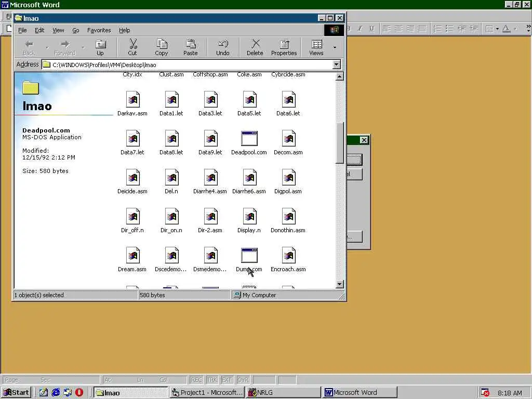The width and height of the screenshot is (532, 399).
Task: Toggle numbered list in Word toolbar
Action: 437,29
